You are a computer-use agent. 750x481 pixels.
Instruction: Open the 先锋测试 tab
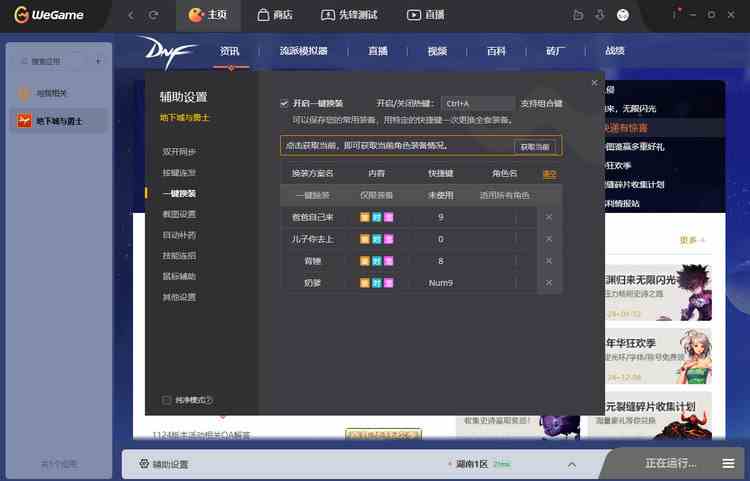click(349, 15)
